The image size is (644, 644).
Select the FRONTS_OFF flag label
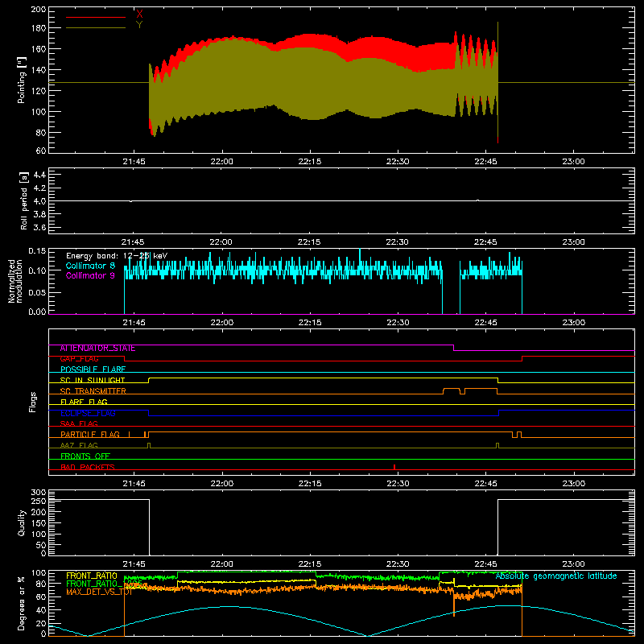pos(85,456)
